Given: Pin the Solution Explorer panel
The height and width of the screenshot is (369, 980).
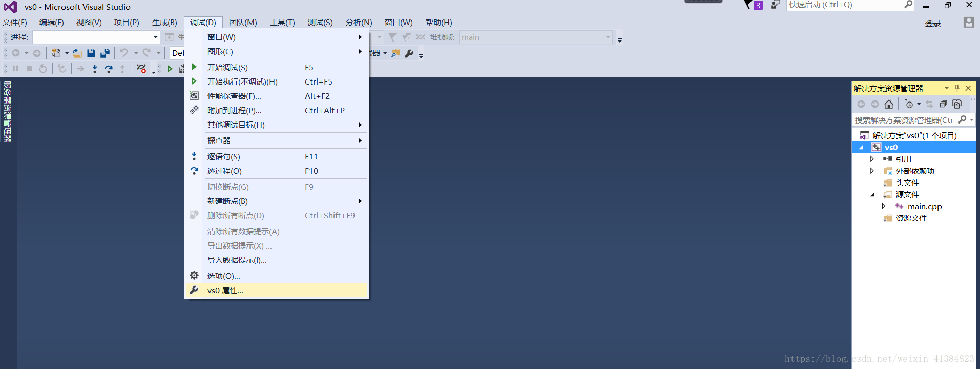Looking at the screenshot, I should point(957,88).
